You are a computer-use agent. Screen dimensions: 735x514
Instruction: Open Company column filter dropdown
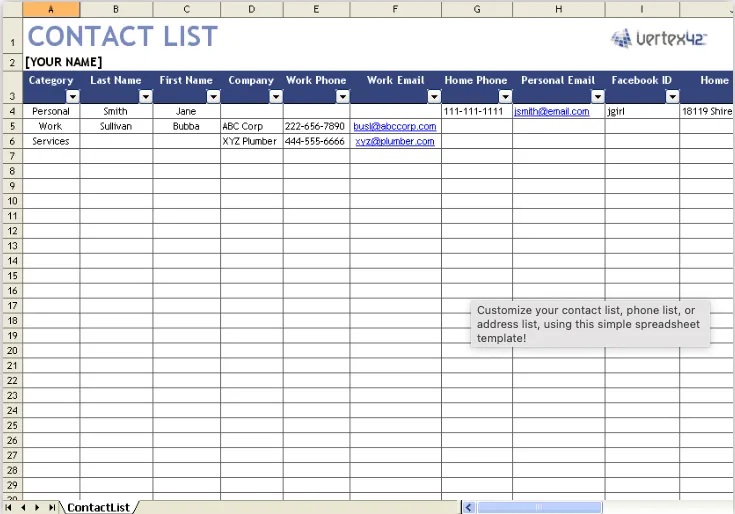[276, 97]
